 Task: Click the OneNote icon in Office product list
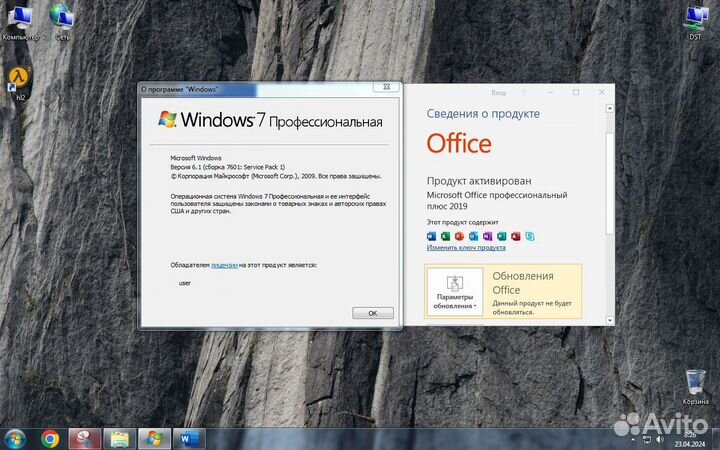(x=487, y=236)
